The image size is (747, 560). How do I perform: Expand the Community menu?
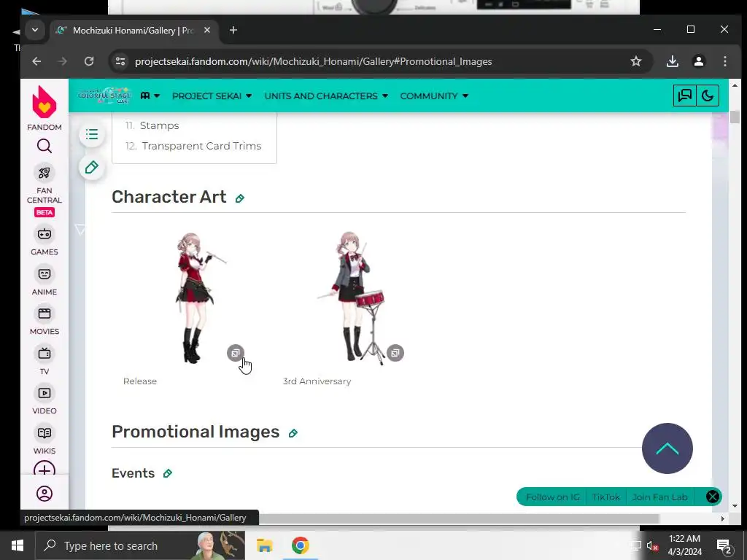click(435, 96)
